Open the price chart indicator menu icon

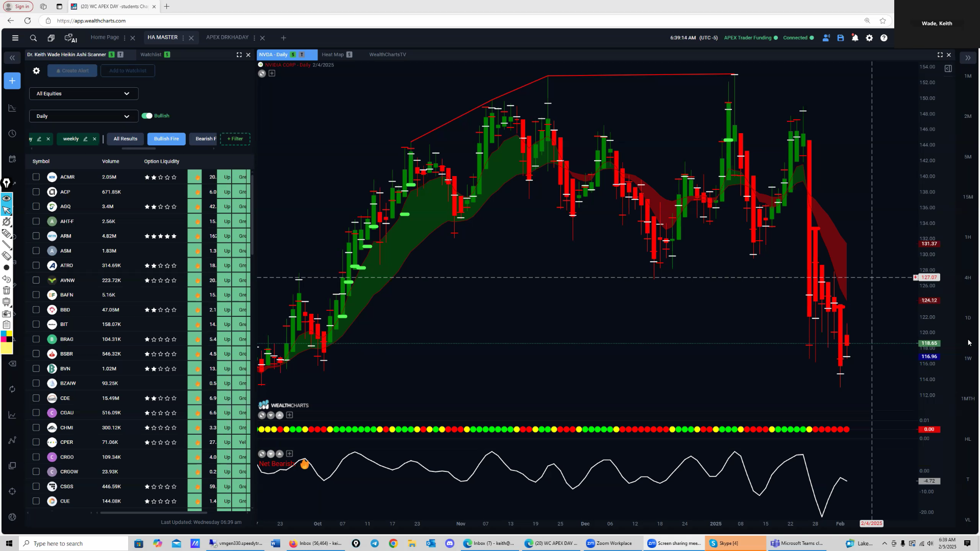click(262, 73)
